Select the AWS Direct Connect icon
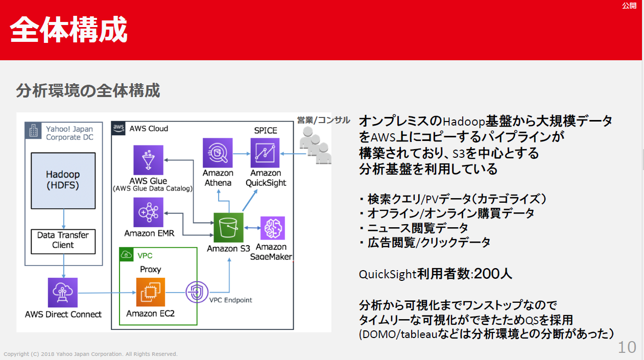This screenshot has width=644, height=360. [63, 293]
